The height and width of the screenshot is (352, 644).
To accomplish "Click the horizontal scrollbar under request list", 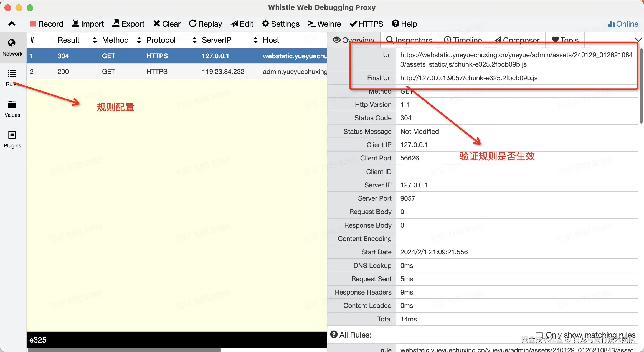I will point(124,350).
